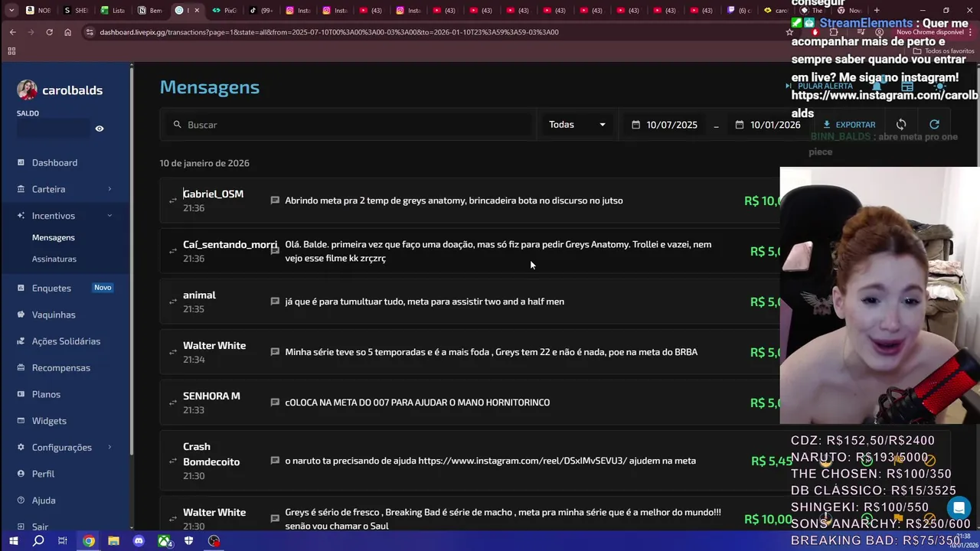
Task: Click the Perfil icon
Action: (x=21, y=474)
